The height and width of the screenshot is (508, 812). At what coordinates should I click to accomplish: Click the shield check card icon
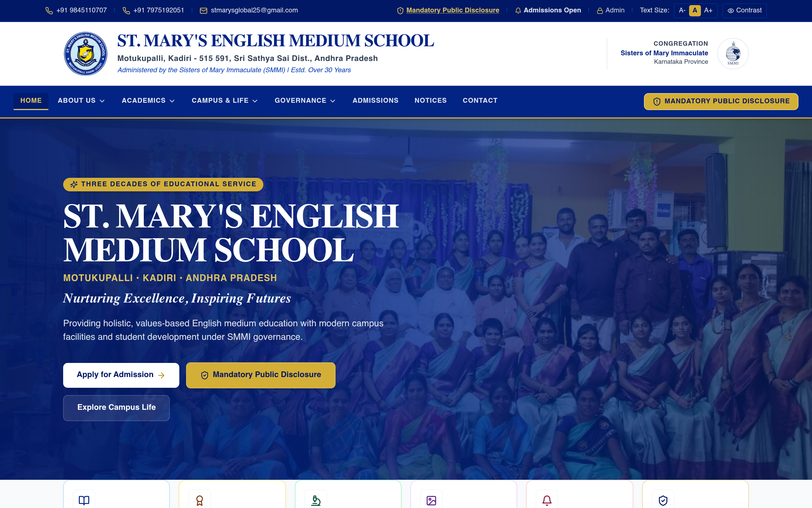pyautogui.click(x=663, y=500)
